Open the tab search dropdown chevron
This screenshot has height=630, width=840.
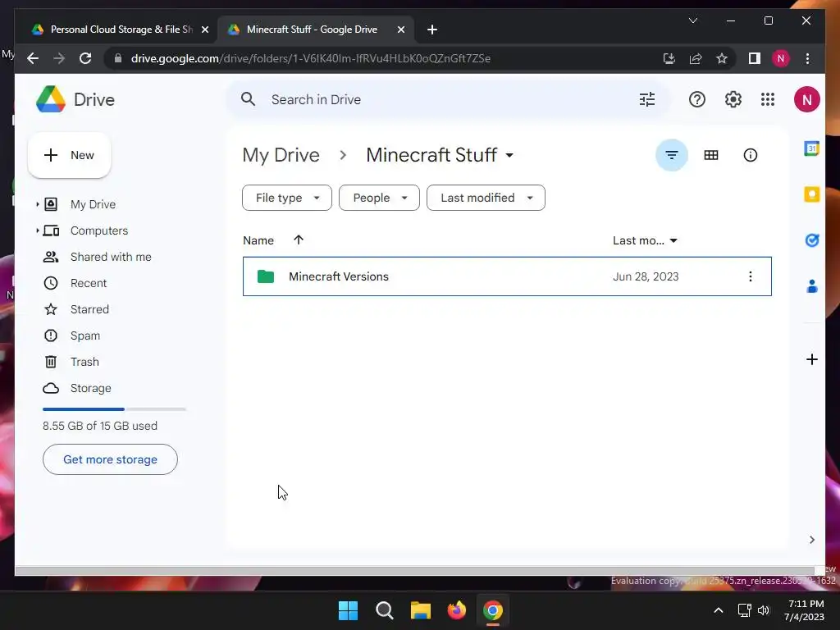692,21
